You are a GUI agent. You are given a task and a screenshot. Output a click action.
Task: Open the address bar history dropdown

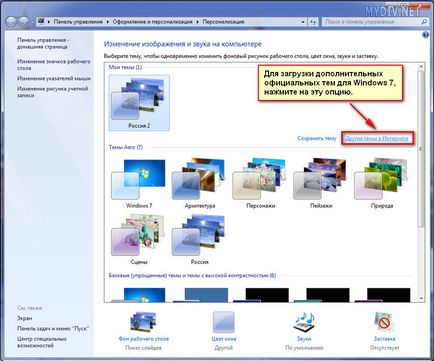click(x=303, y=22)
